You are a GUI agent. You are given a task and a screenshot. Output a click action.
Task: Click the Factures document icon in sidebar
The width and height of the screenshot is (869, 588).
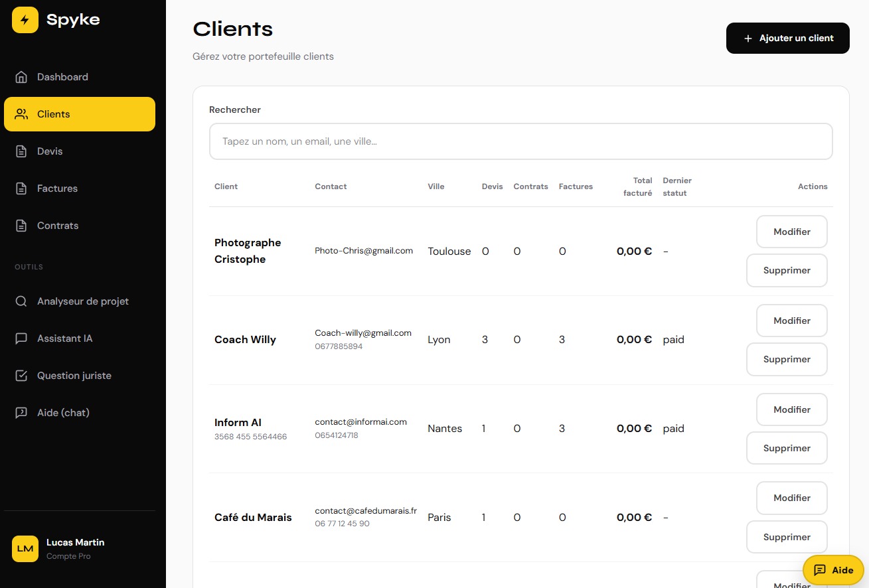point(21,188)
